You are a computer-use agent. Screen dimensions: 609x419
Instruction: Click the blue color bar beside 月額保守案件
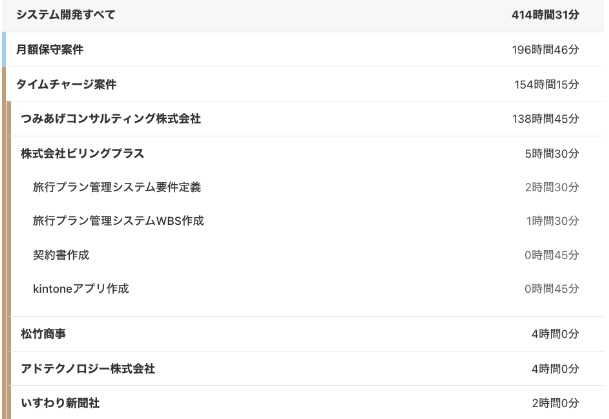(x=4, y=49)
